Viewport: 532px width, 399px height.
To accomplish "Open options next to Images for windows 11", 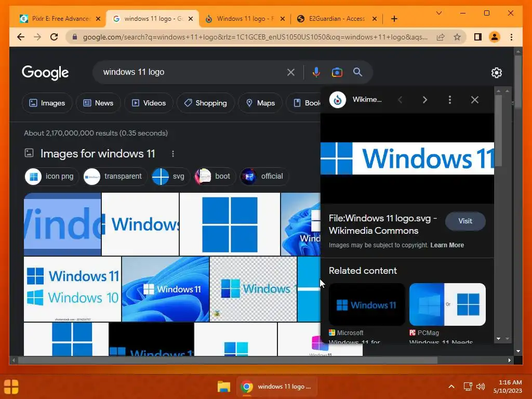I will [x=173, y=154].
